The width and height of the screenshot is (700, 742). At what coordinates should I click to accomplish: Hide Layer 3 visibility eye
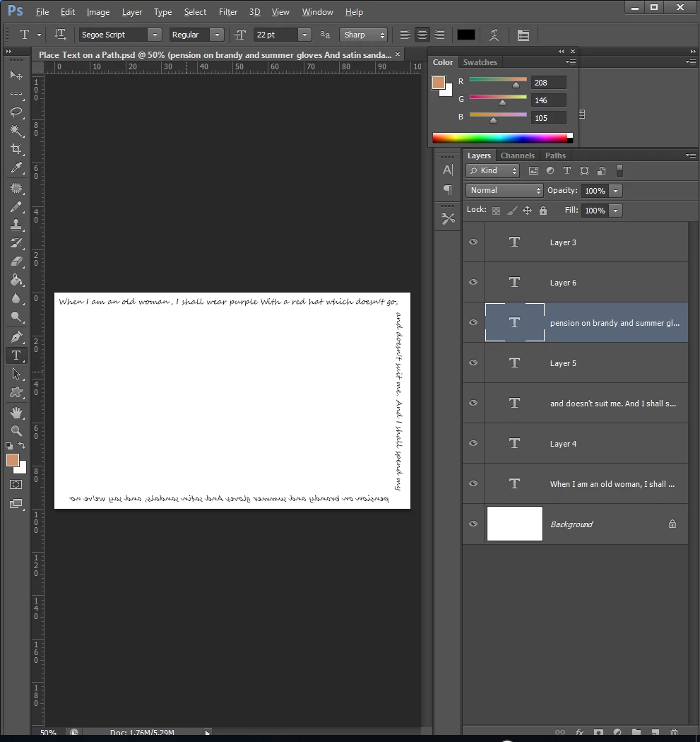[473, 242]
